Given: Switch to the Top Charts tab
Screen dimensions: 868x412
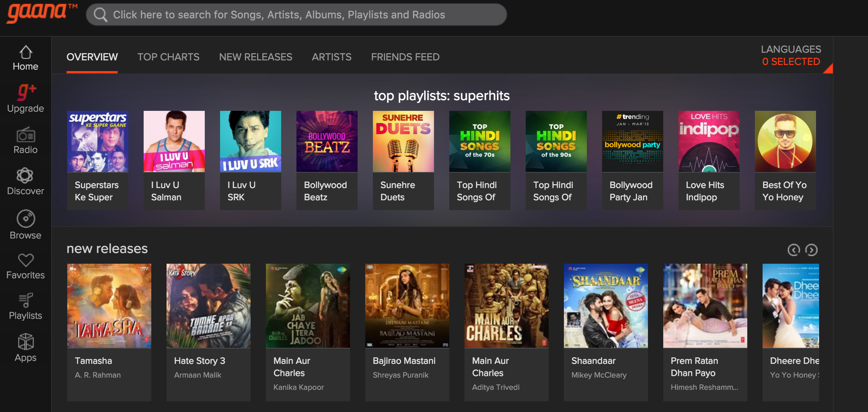Looking at the screenshot, I should coord(168,57).
